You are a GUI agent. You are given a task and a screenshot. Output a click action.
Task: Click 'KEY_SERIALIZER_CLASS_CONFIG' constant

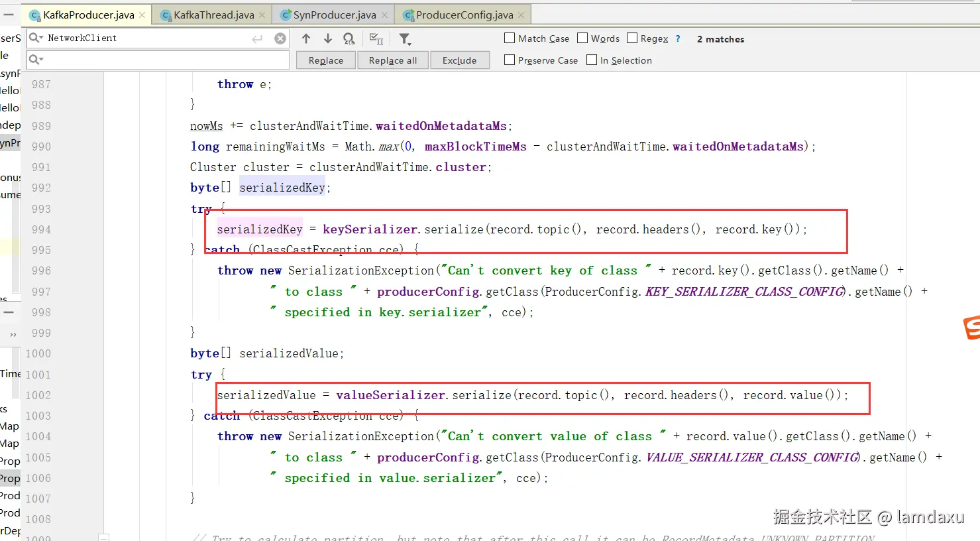[x=745, y=292]
